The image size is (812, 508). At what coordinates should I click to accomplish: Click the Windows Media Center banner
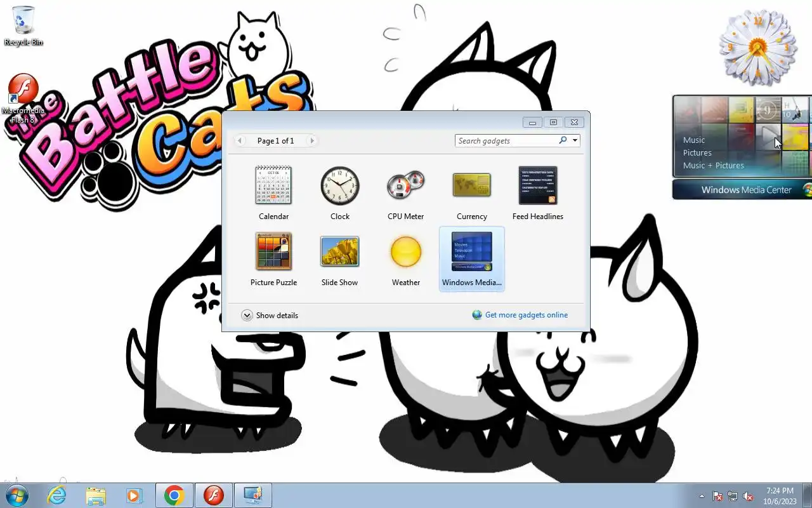742,190
